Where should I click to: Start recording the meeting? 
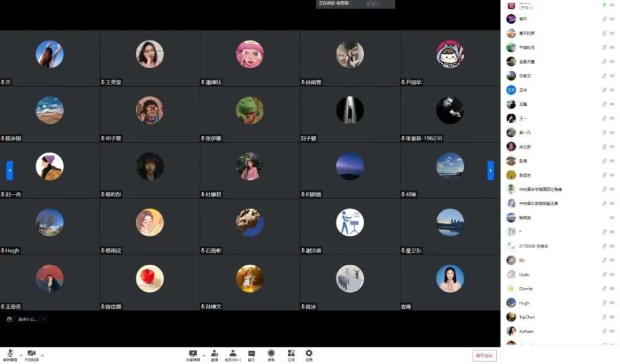(x=271, y=353)
